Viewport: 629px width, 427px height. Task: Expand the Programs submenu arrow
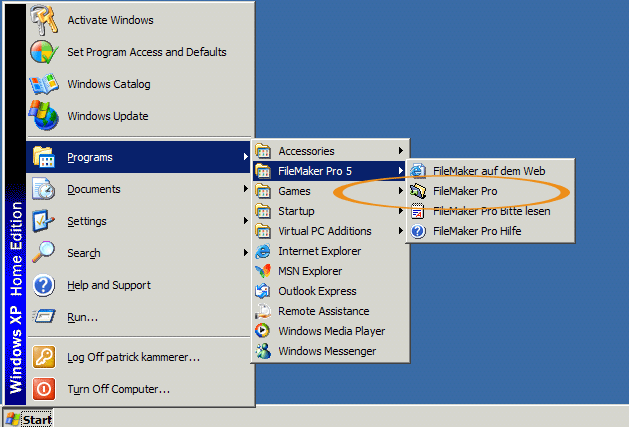tap(246, 157)
